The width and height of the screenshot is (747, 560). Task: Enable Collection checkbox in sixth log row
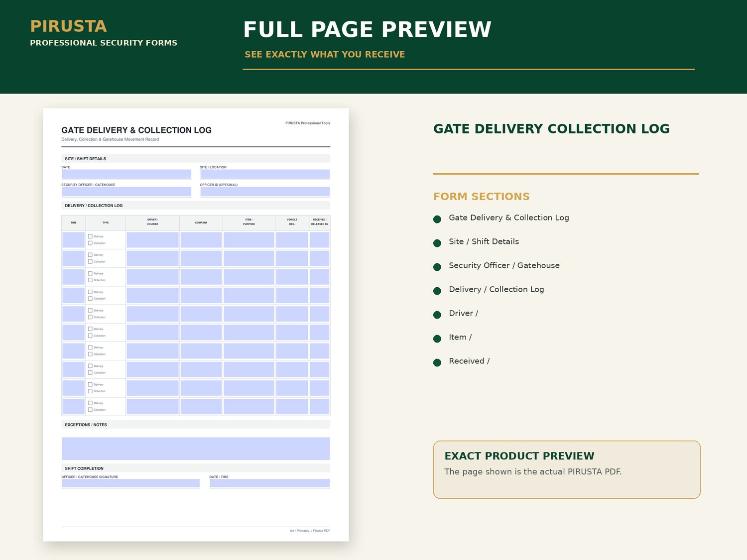click(90, 336)
